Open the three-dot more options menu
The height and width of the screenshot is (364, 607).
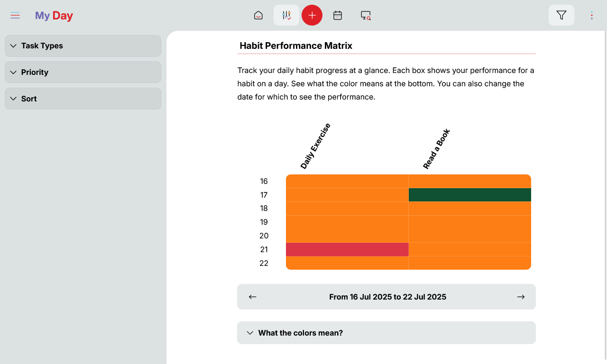(591, 16)
